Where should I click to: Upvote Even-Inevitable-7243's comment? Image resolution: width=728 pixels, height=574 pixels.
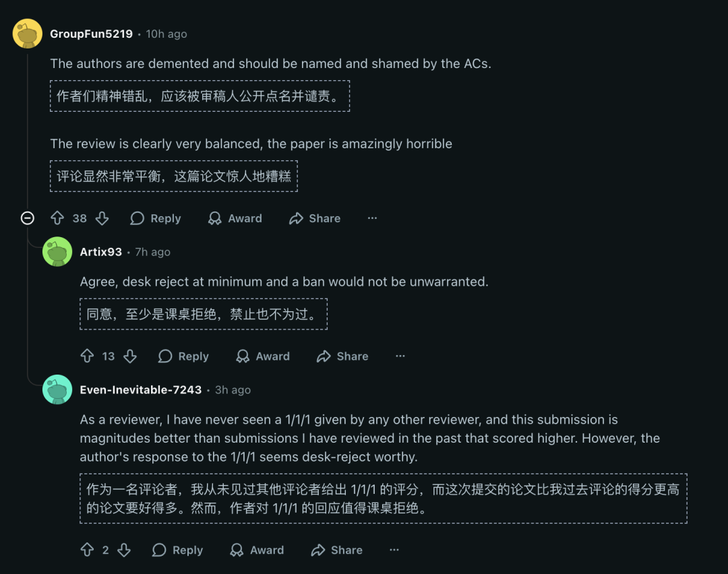point(87,550)
